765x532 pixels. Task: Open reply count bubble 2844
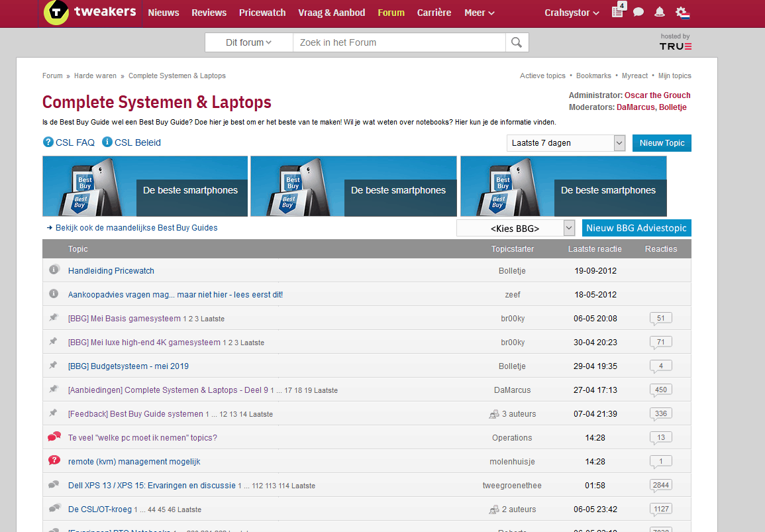pos(660,486)
